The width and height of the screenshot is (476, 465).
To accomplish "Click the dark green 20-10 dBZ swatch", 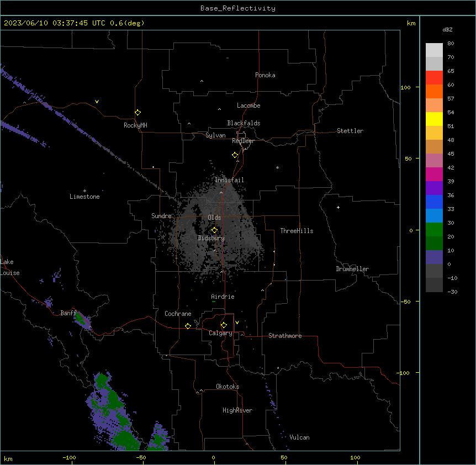I will click(434, 244).
